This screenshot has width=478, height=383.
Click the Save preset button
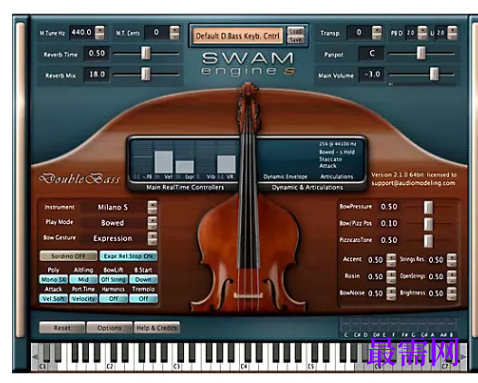coord(296,39)
